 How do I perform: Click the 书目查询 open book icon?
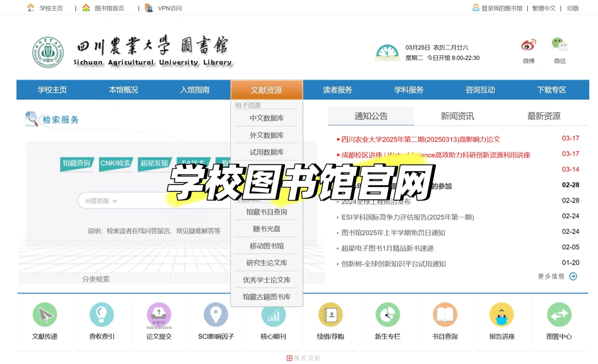[445, 314]
